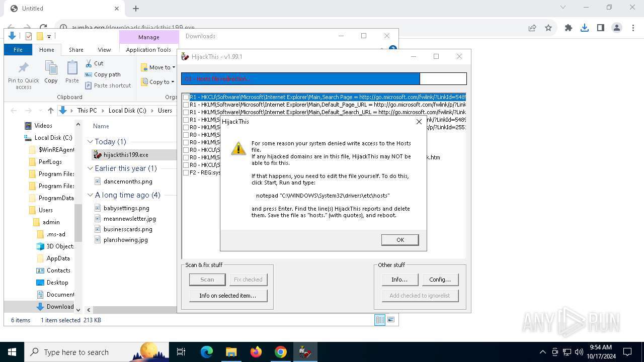Open Firefox from taskbar
Image resolution: width=644 pixels, height=362 pixels.
click(256, 352)
